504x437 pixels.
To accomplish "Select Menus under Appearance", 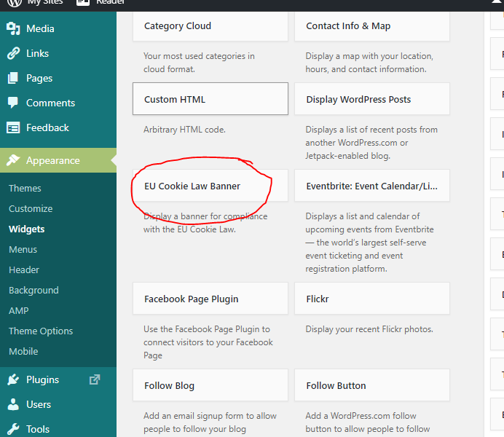I will pyautogui.click(x=23, y=249).
